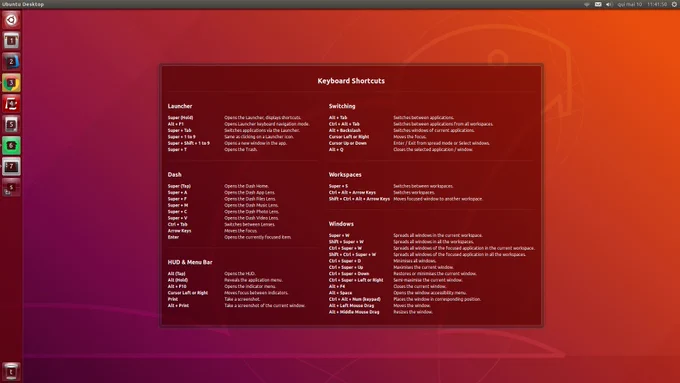680x383 pixels.
Task: Launch Google Chrome numbered 3
Action: pyautogui.click(x=11, y=83)
